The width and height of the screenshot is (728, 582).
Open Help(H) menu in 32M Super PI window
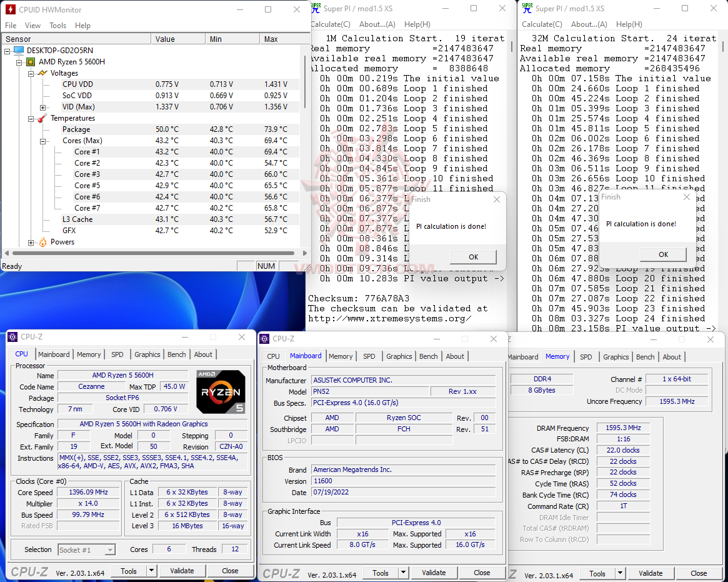click(x=629, y=24)
